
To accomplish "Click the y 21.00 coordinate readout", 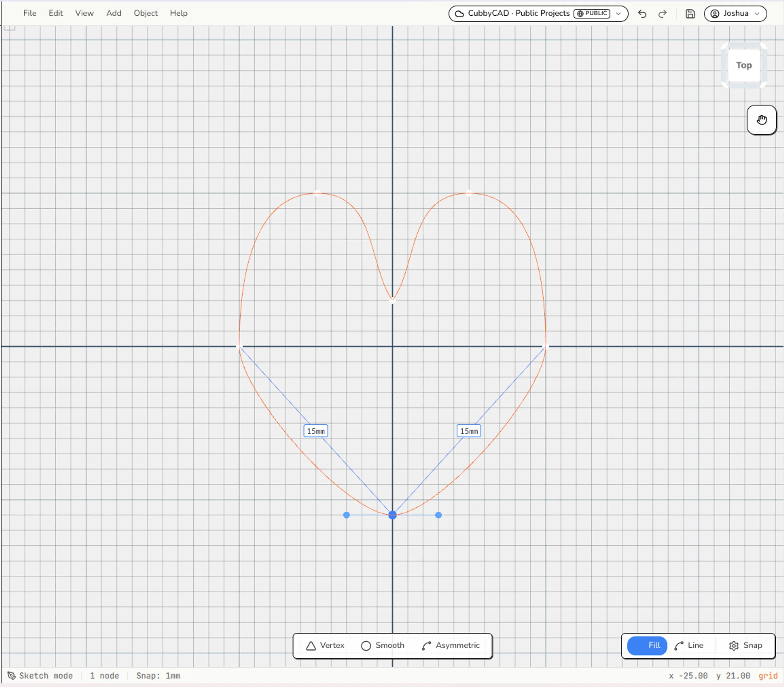I will click(x=733, y=676).
